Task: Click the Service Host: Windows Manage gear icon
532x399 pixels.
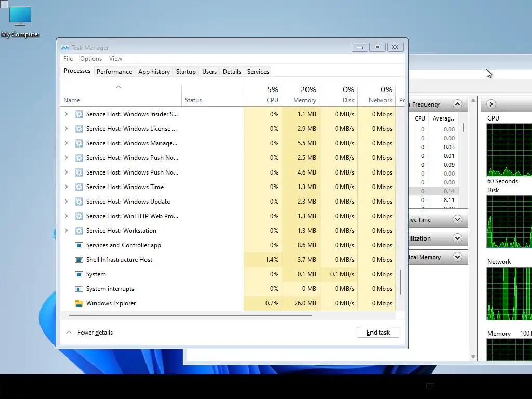Action: [79, 143]
